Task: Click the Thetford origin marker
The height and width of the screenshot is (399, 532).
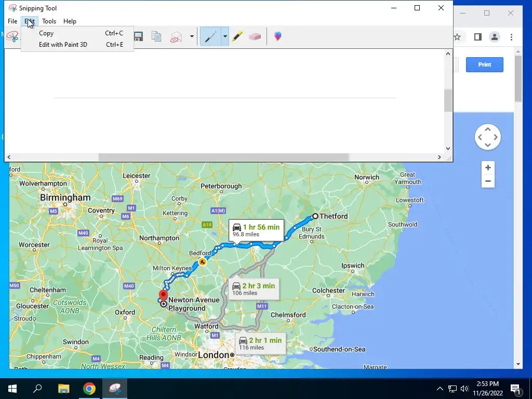Action: 315,216
